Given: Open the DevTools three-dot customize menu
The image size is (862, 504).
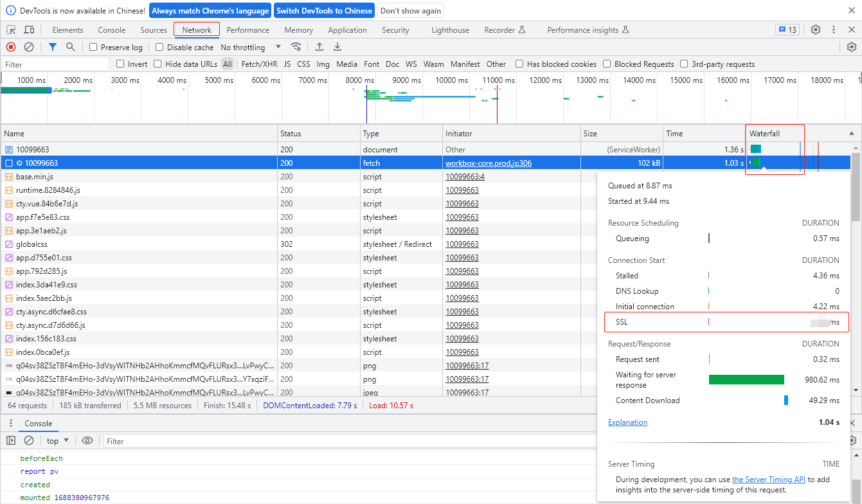Looking at the screenshot, I should tap(834, 30).
